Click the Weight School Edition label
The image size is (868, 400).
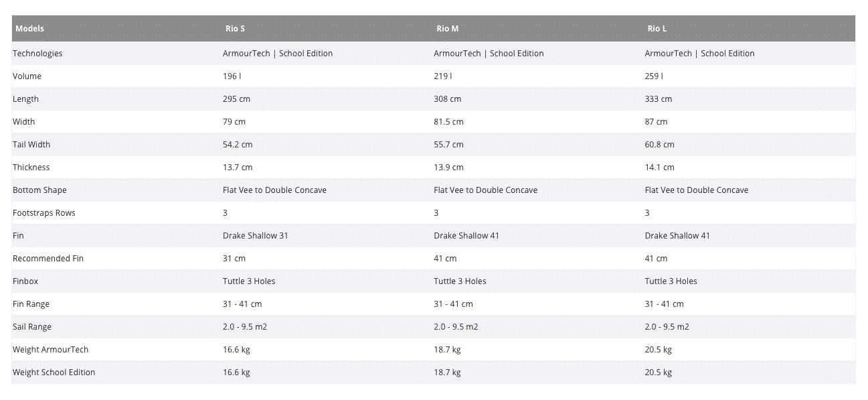coord(54,373)
